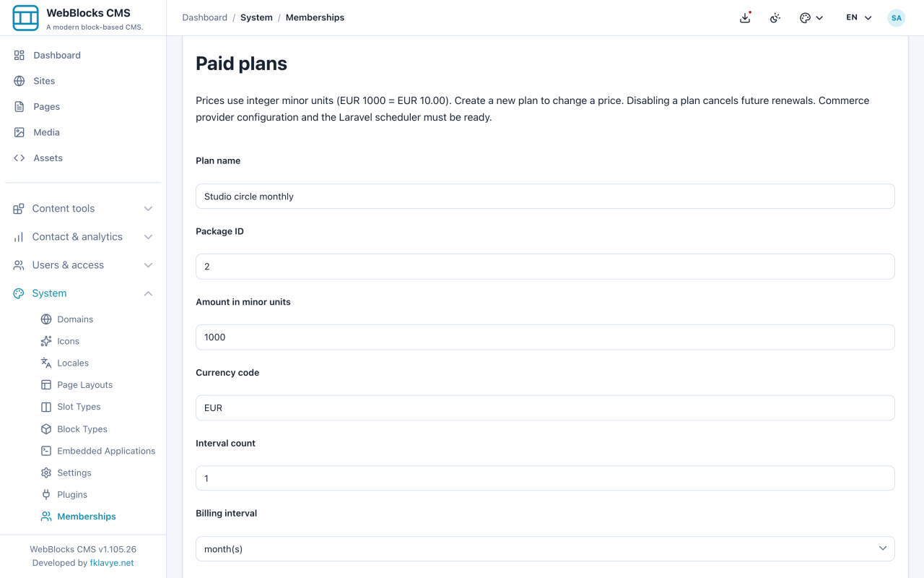Viewport: 924px width, 578px height.
Task: Open the palette theme picker
Action: point(811,18)
